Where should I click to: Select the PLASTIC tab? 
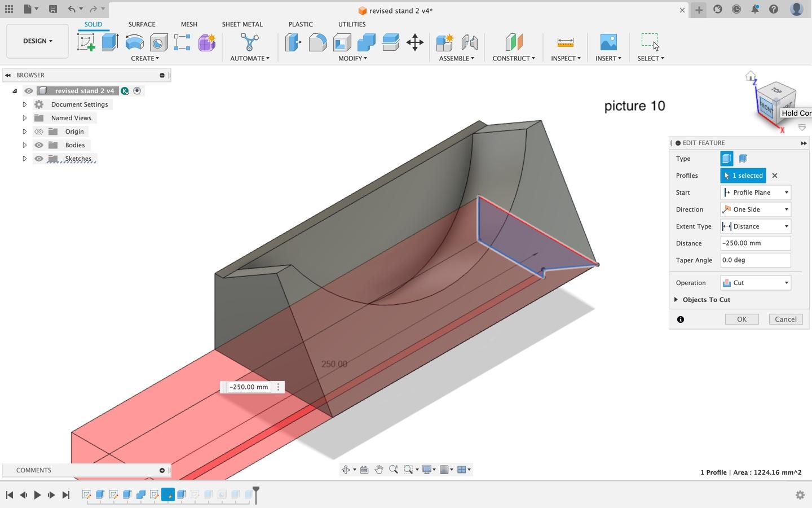coord(301,24)
